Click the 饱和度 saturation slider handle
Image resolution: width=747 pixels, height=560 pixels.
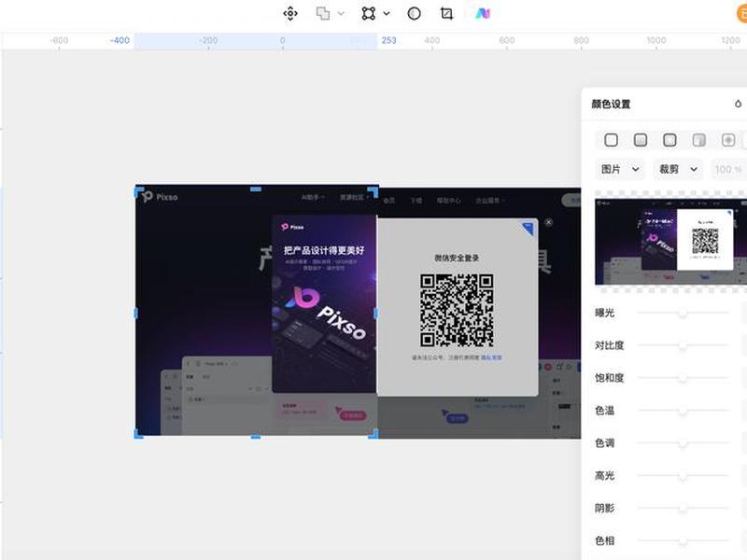pos(683,378)
